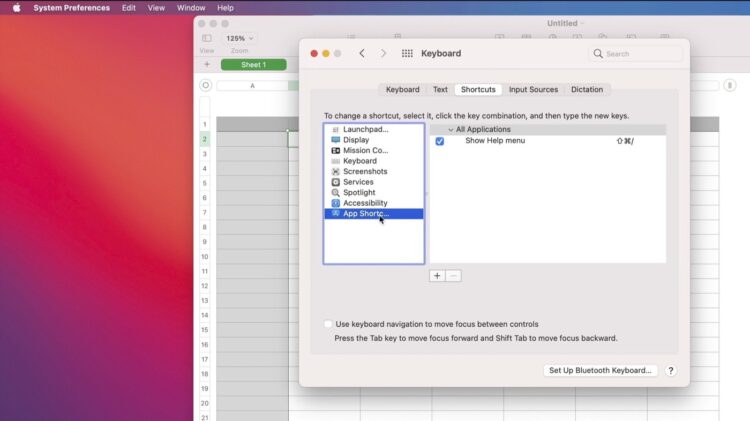This screenshot has height=421, width=750.
Task: Switch to the Input Sources tab
Action: click(x=533, y=89)
